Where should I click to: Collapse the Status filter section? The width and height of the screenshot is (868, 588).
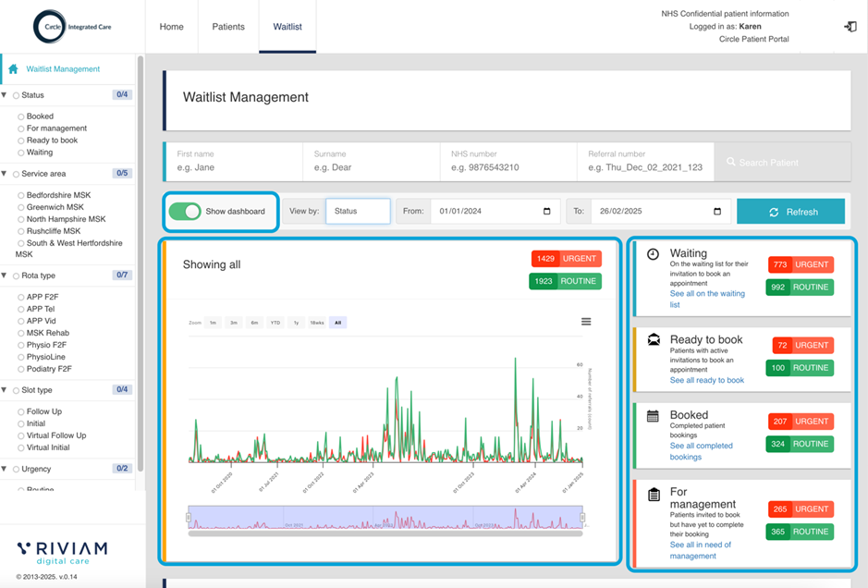[5, 95]
